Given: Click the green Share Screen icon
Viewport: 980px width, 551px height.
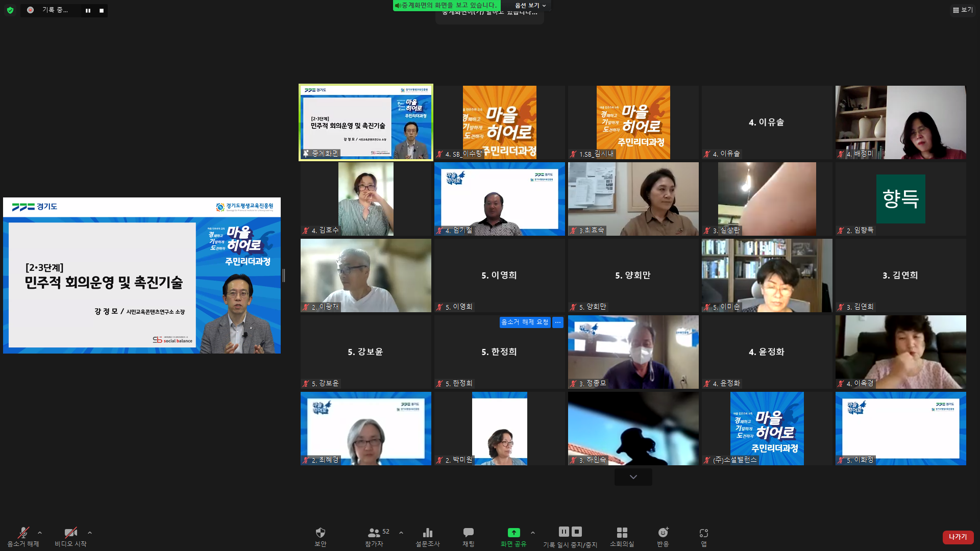Looking at the screenshot, I should coord(513,533).
